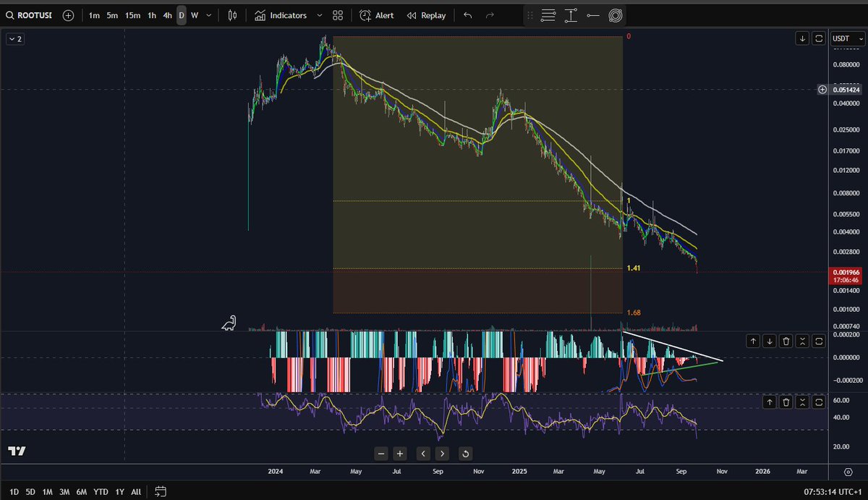Open the candlestick chart type selector
Screen dimensions: 868x500
point(232,15)
